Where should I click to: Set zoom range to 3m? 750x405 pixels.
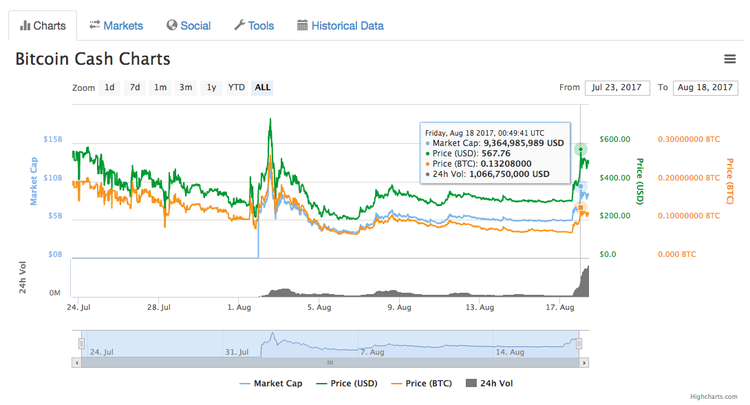point(186,88)
